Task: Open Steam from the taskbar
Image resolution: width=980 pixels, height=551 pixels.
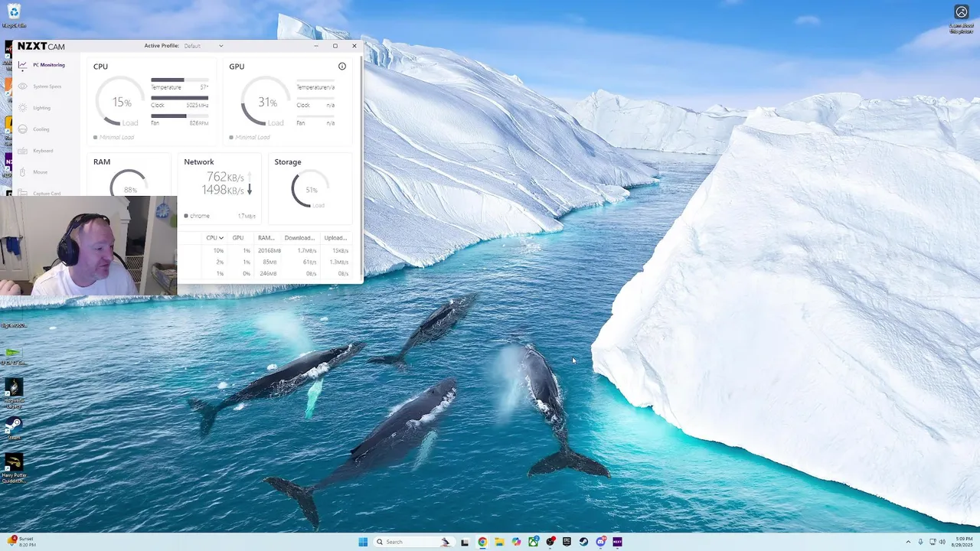Action: pyautogui.click(x=583, y=542)
